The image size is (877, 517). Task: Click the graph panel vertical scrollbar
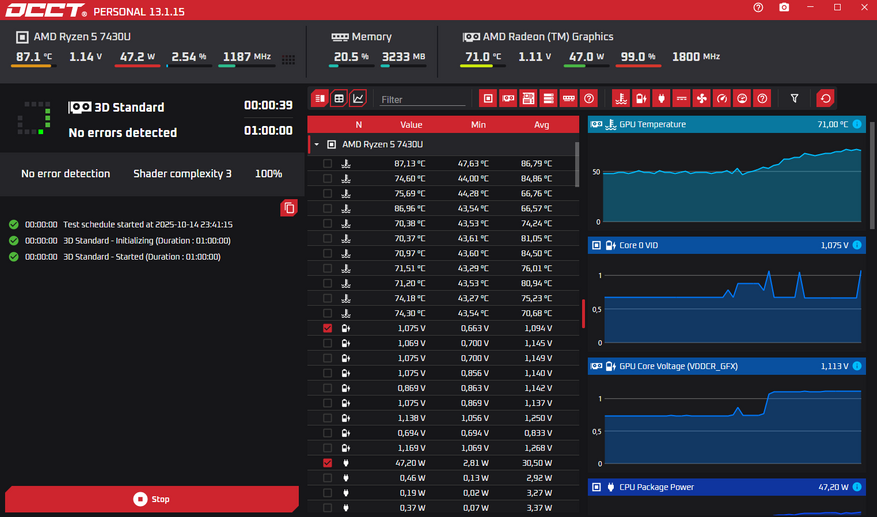[x=872, y=175]
